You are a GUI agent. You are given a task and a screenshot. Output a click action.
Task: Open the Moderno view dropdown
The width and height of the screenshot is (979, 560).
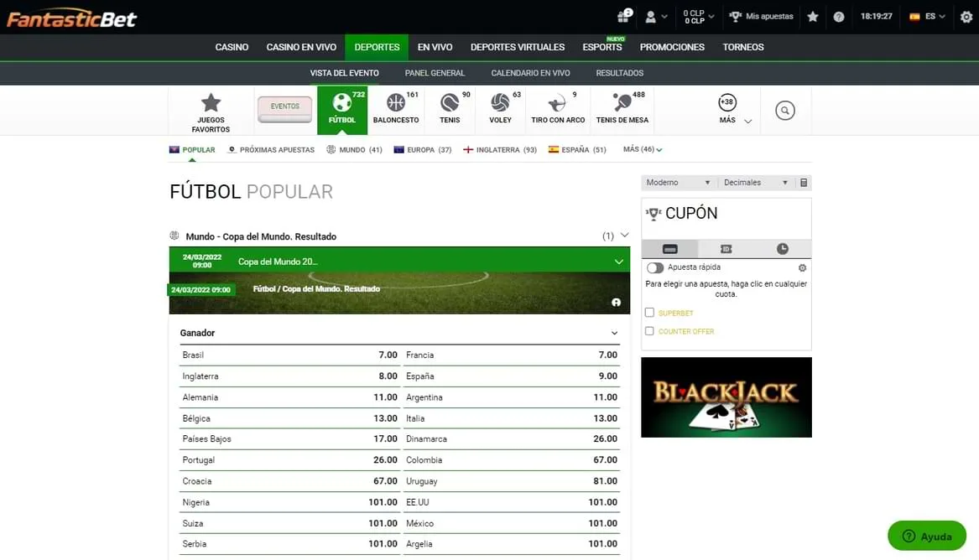point(678,183)
